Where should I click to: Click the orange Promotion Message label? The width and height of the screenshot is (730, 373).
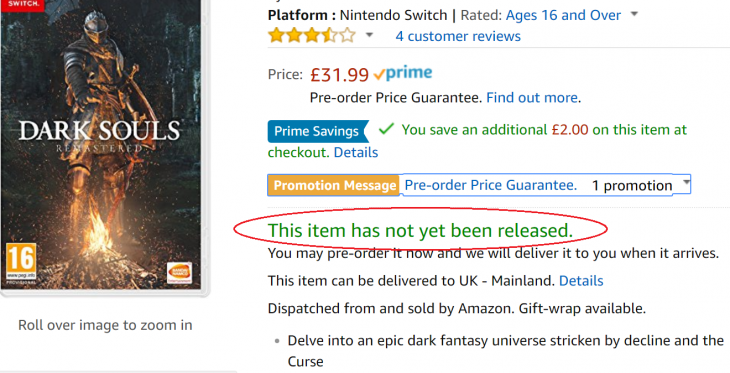click(x=334, y=185)
